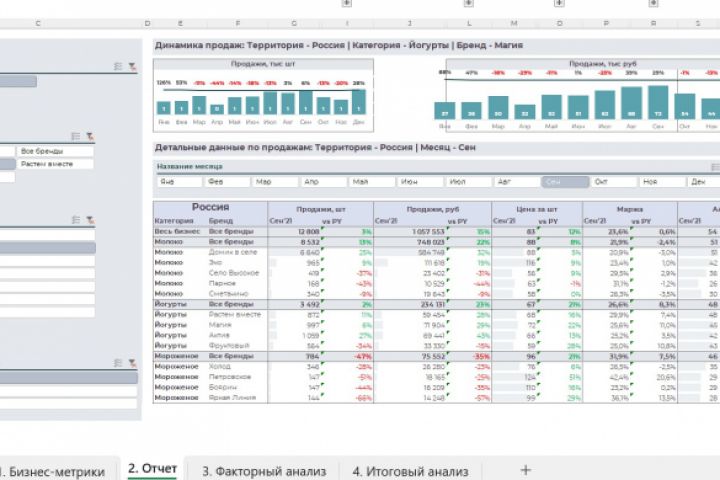The image size is (720, 480).
Task: Expand the outline group above column R
Action: (653, 3)
